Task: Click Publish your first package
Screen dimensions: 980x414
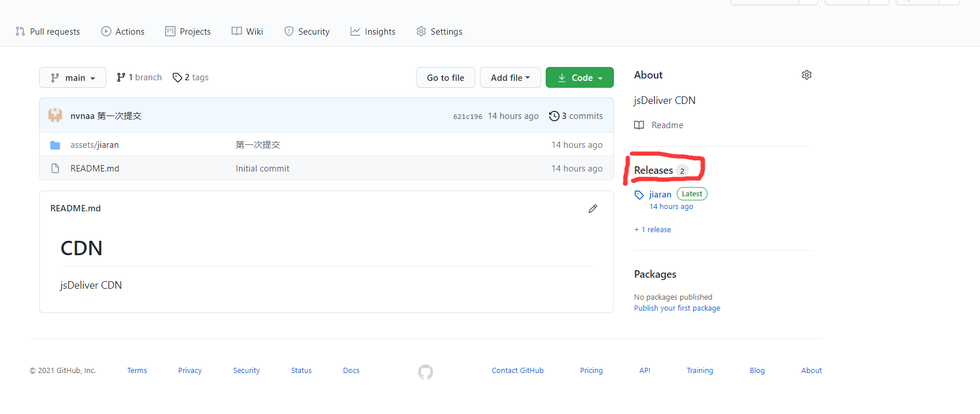Action: (x=677, y=308)
